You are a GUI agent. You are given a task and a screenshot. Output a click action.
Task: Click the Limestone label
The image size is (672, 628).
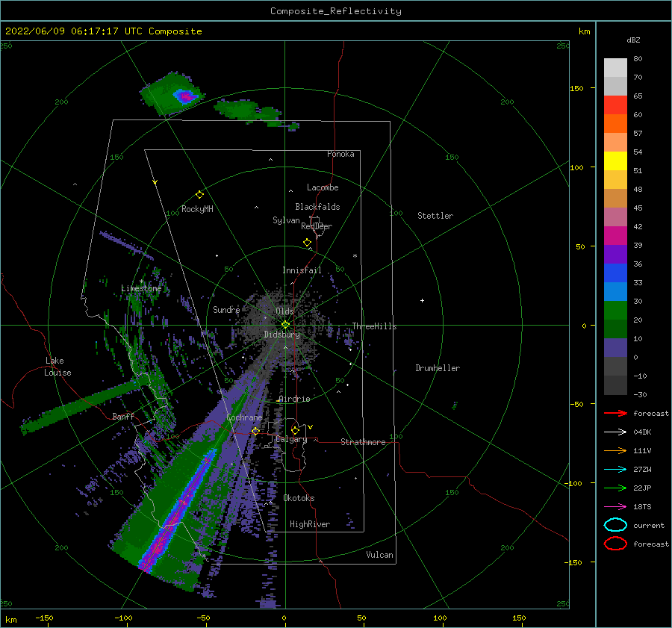click(x=141, y=288)
